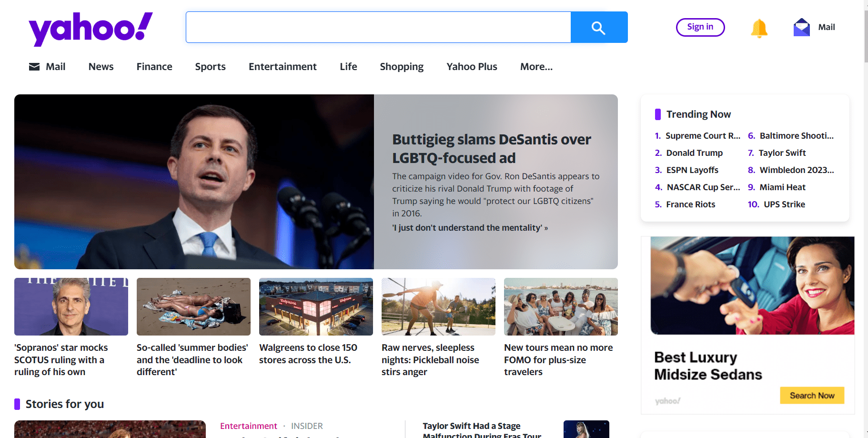Image resolution: width=868 pixels, height=438 pixels.
Task: Open the Walgreens store thumbnail
Action: (316, 306)
